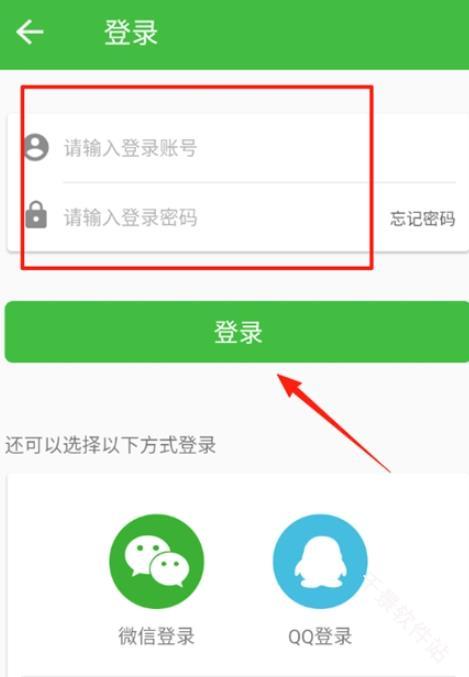Viewport: 469px width, 677px height.
Task: Tap the green 登录 button
Action: [x=237, y=332]
